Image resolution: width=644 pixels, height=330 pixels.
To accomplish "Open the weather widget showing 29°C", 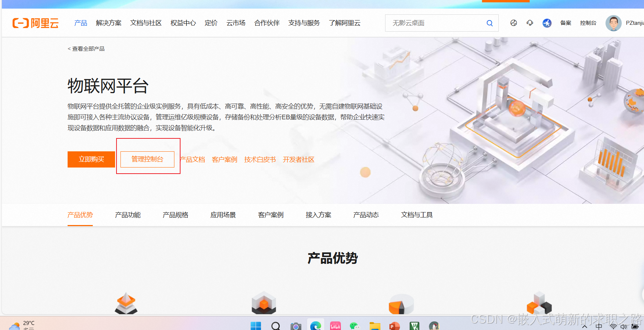I will (22, 325).
